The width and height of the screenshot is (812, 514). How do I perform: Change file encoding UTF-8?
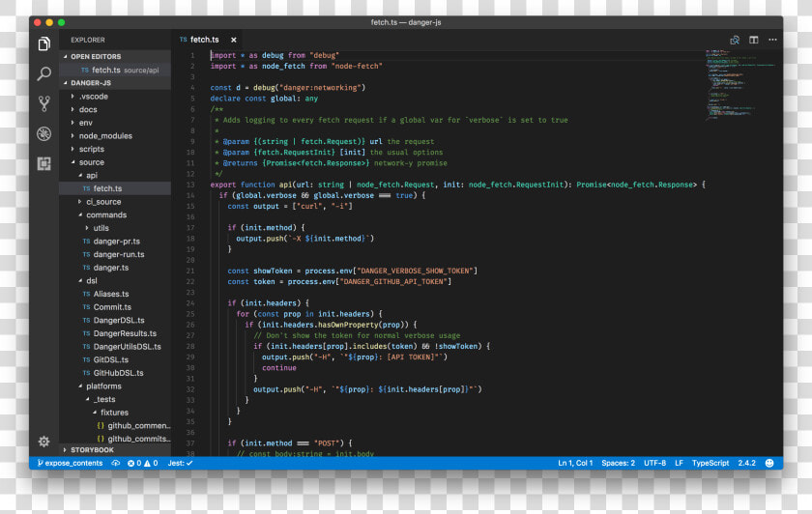[654, 463]
